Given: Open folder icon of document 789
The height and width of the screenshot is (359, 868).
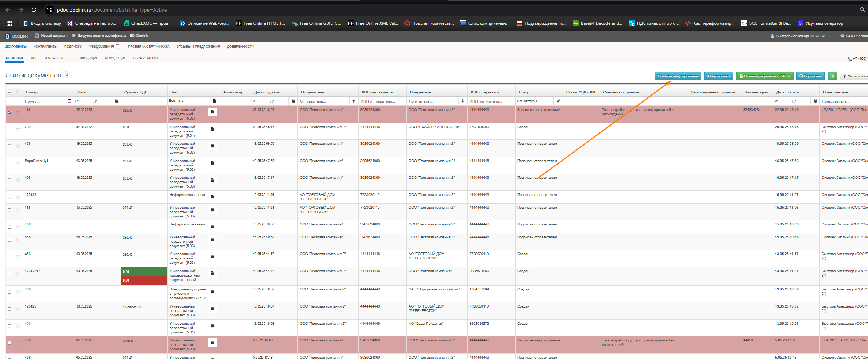Looking at the screenshot, I should click(212, 129).
